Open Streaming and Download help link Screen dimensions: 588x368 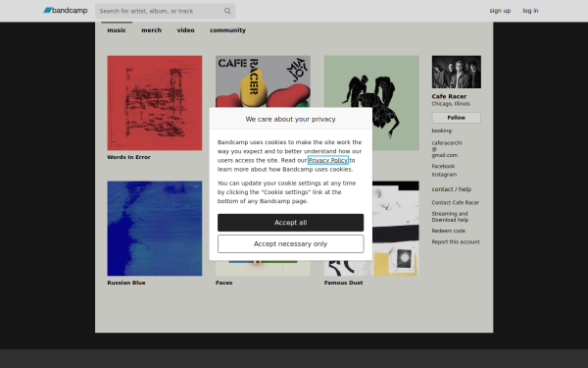tap(450, 217)
